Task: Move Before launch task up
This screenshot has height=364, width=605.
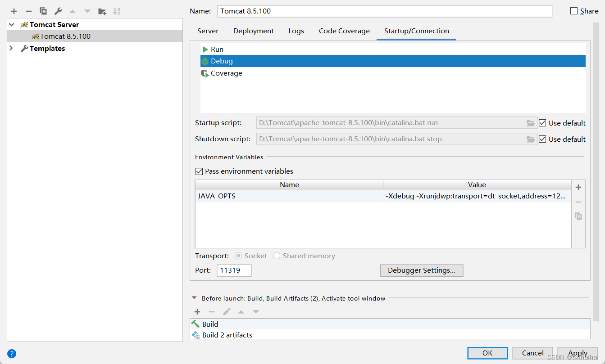Action: 241,312
